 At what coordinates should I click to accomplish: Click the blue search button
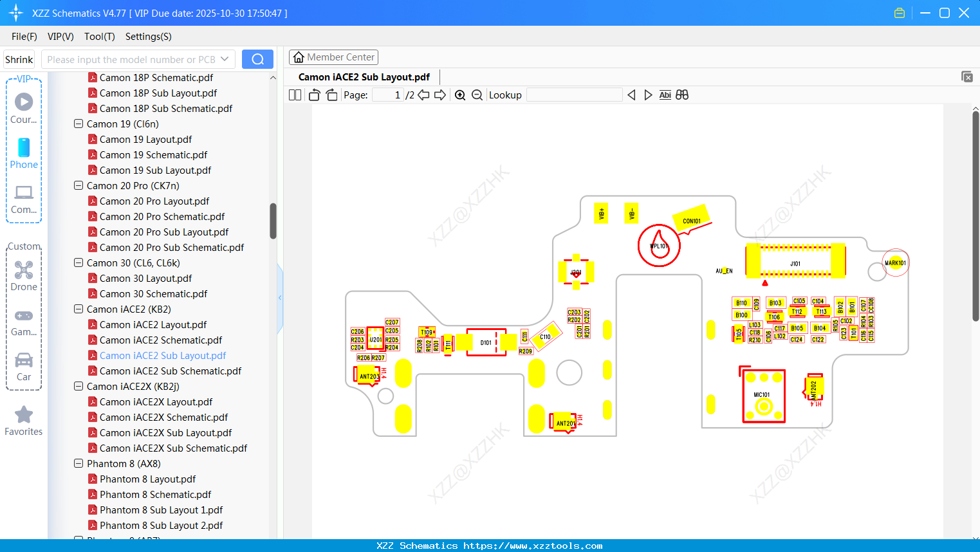tap(257, 59)
